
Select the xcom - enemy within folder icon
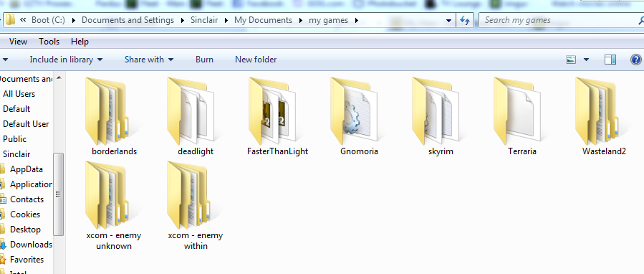pyautogui.click(x=190, y=195)
